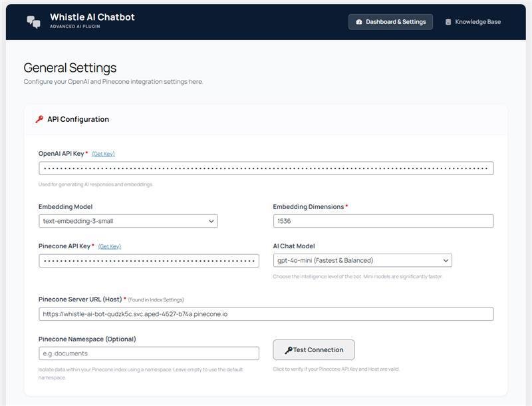This screenshot has height=406, width=532.
Task: Open the Embedding Model dropdown
Action: (x=128, y=220)
